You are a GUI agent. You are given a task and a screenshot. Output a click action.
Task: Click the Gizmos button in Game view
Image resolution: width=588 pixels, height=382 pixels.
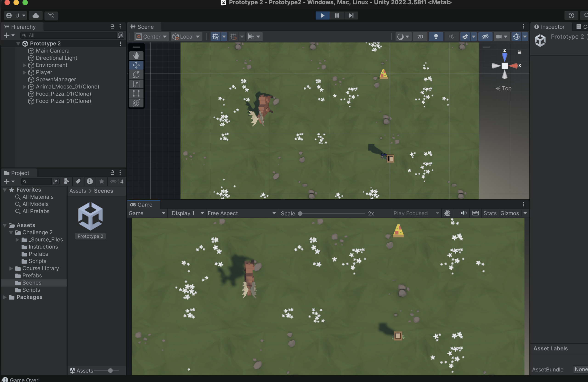point(509,213)
